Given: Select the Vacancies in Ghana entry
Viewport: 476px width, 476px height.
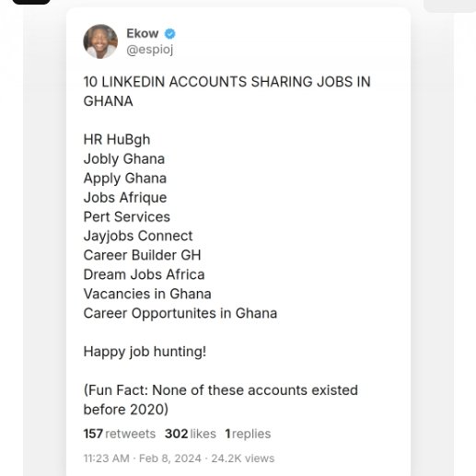Looking at the screenshot, I should click(x=147, y=294).
